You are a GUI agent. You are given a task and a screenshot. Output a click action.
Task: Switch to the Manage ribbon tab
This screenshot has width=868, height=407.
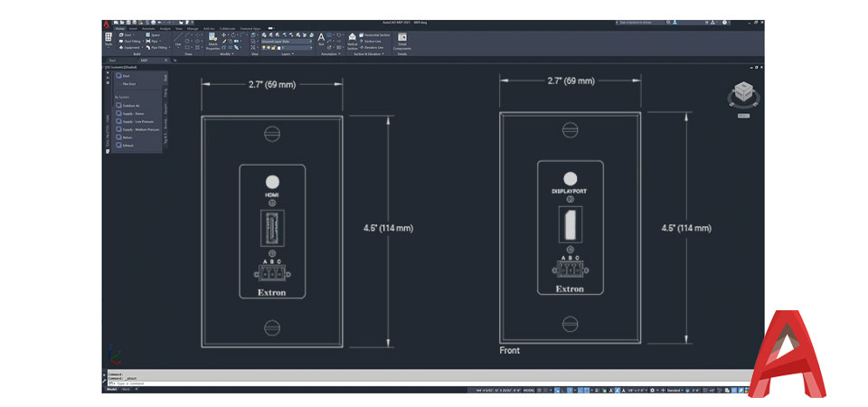click(193, 29)
